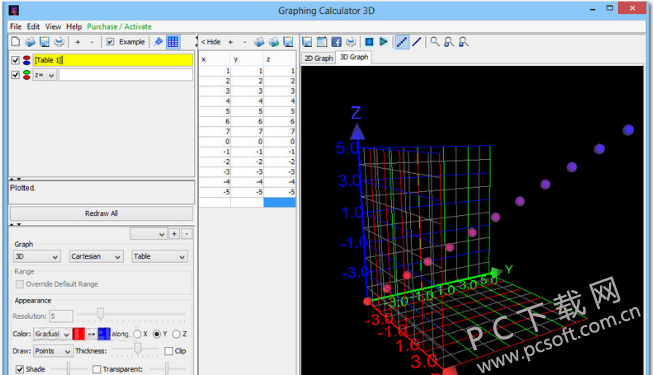Click the Shade intensity slider handle
Screen dimensions: 653x375
coord(68,368)
